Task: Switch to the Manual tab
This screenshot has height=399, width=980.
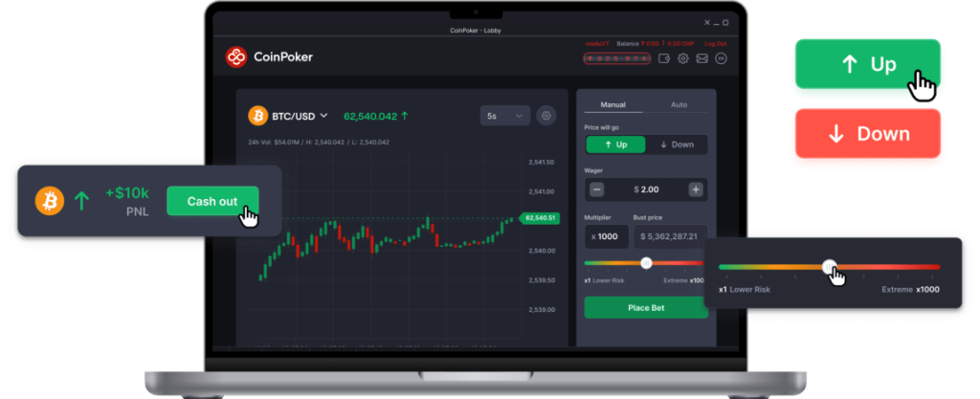Action: (613, 105)
